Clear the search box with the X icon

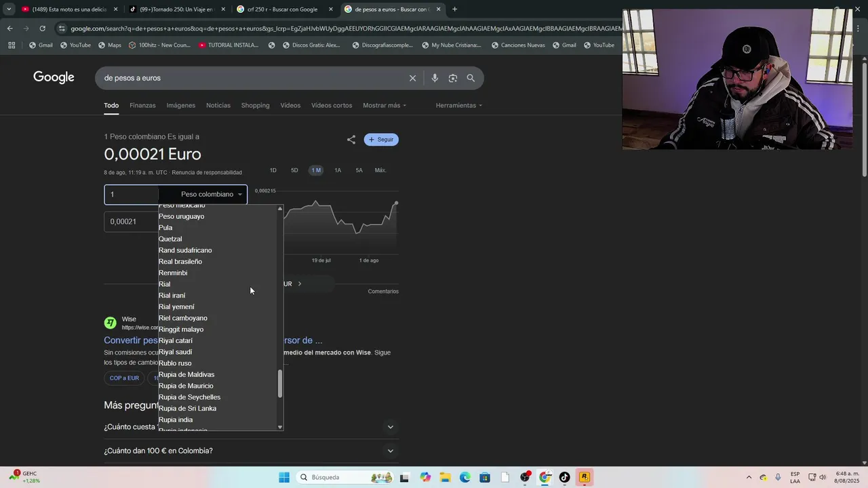point(412,78)
